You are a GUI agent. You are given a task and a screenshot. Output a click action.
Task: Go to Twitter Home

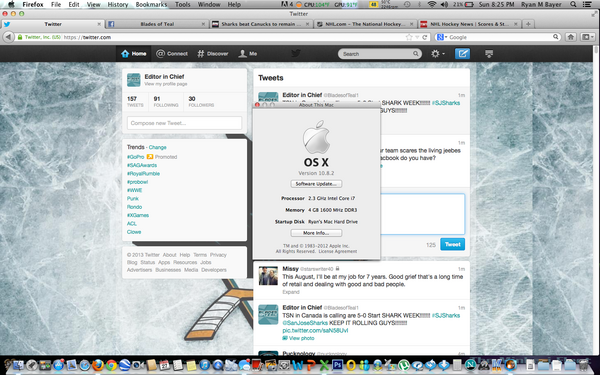pos(134,54)
